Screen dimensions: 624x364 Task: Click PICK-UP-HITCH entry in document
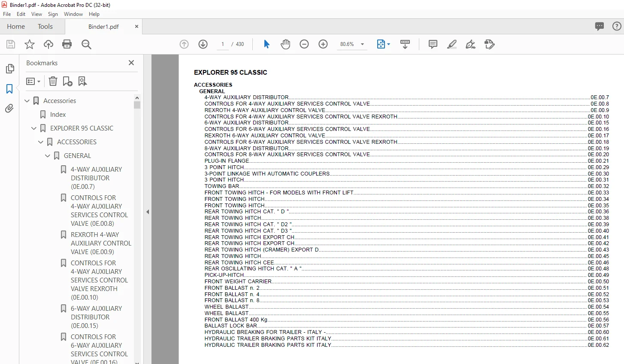tap(224, 275)
